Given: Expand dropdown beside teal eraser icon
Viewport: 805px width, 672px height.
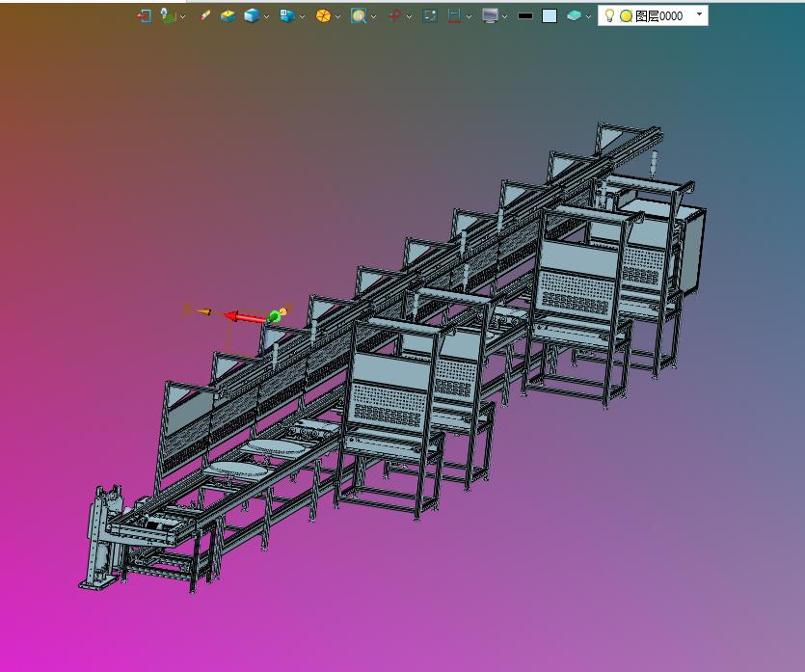Looking at the screenshot, I should (x=588, y=17).
